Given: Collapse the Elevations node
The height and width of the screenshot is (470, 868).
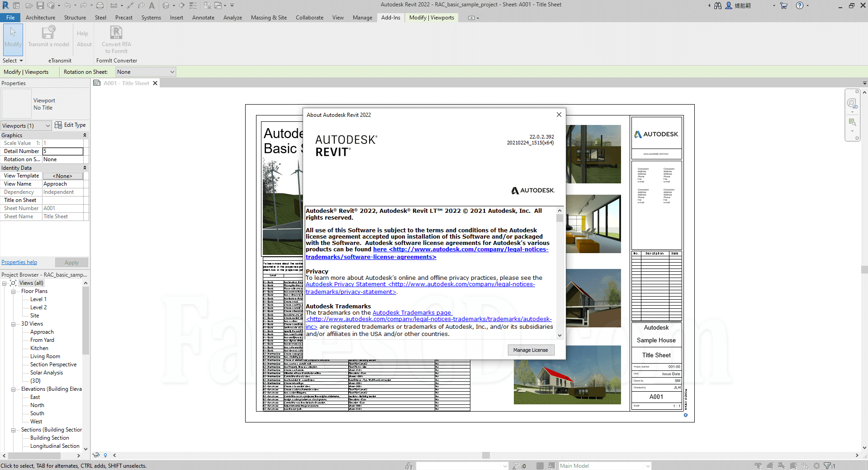Looking at the screenshot, I should [13, 389].
